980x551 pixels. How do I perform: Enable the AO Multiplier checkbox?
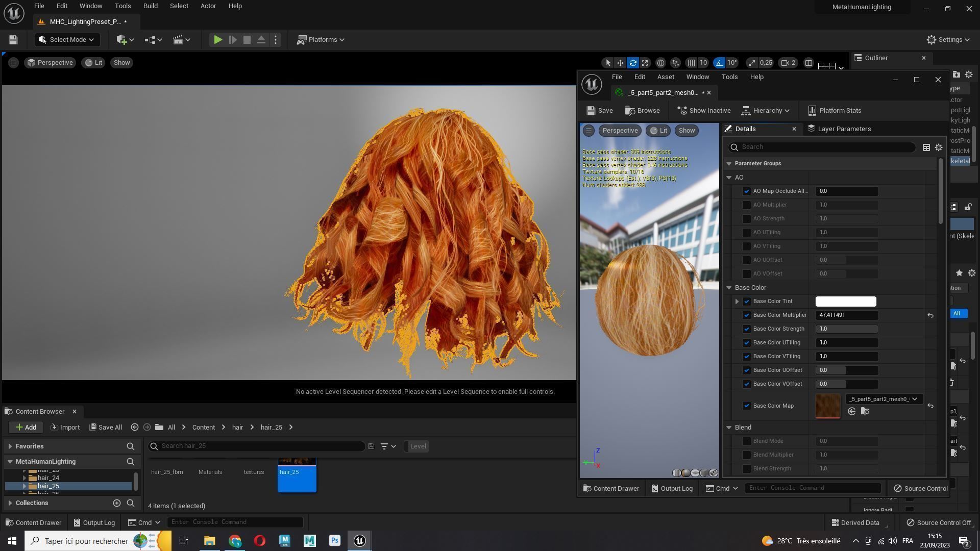(747, 205)
